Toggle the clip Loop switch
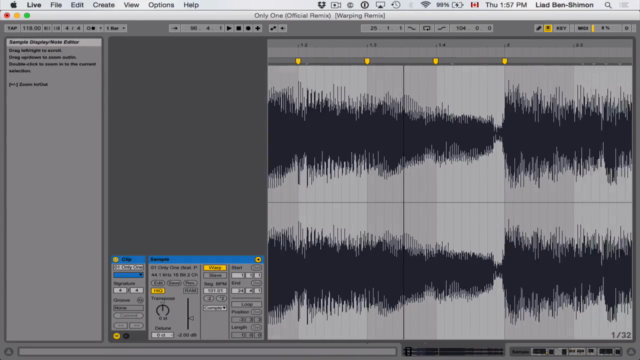640x360 pixels. [x=247, y=304]
